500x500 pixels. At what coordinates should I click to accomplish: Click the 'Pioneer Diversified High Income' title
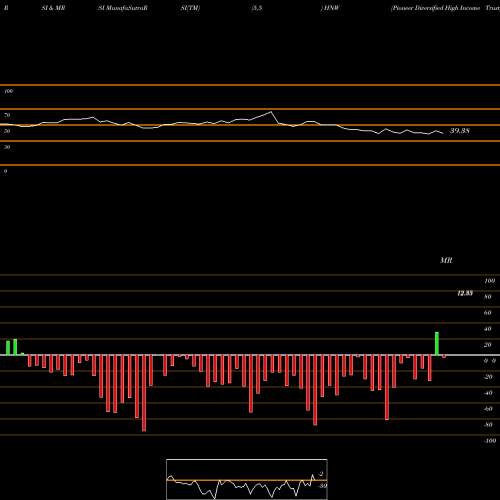[436, 8]
